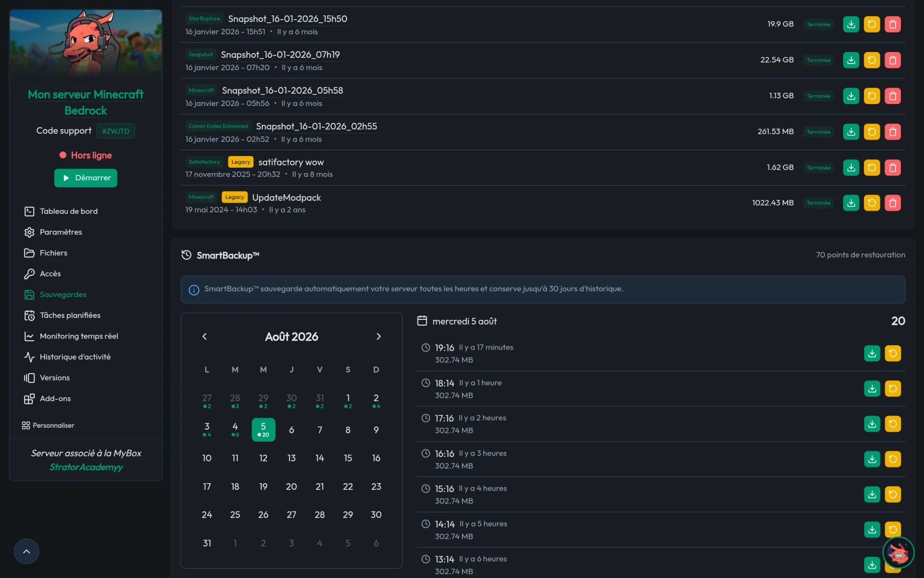Viewport: 924px width, 578px height.
Task: Delete the Snapshot_16-01-2026_07h19 backup
Action: (892, 60)
